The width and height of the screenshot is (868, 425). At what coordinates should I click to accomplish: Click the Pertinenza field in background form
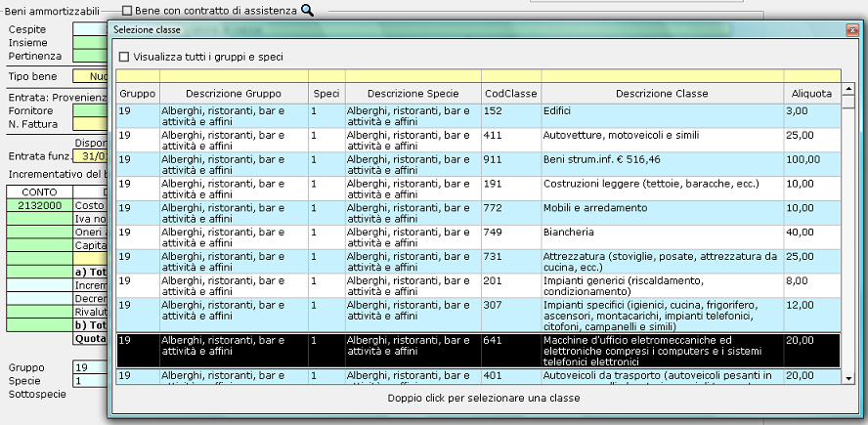pyautogui.click(x=90, y=56)
